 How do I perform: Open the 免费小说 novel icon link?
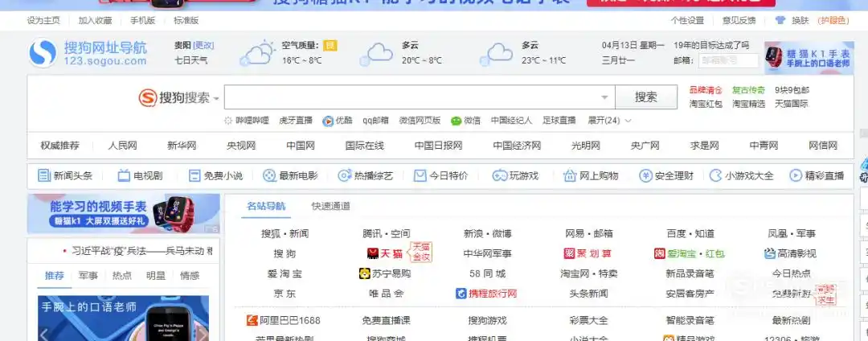(x=194, y=176)
